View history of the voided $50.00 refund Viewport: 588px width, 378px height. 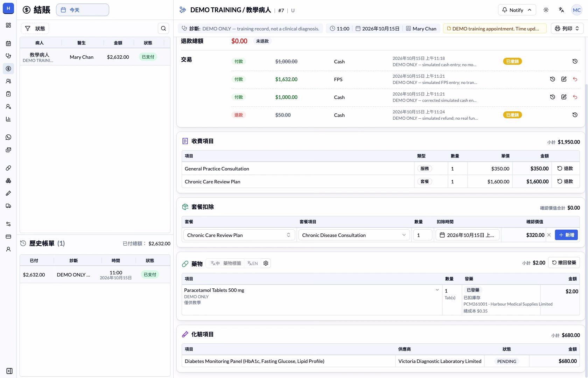click(x=575, y=115)
